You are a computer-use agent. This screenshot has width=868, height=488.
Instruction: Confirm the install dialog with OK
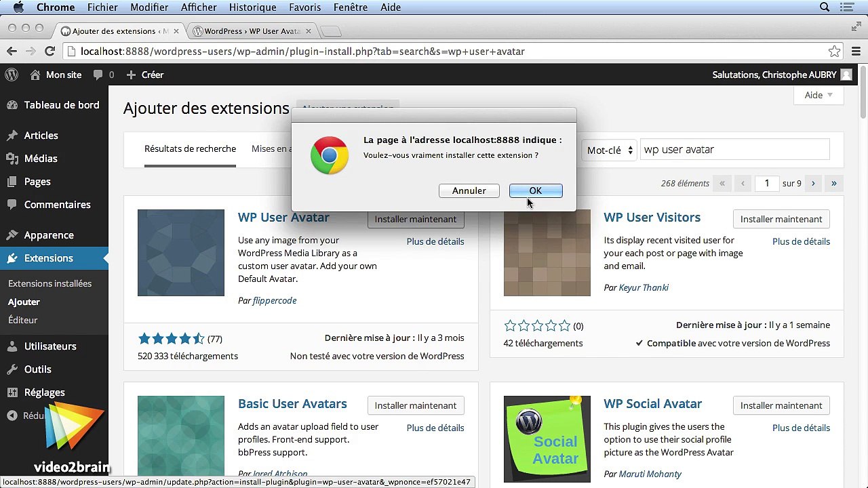[536, 190]
